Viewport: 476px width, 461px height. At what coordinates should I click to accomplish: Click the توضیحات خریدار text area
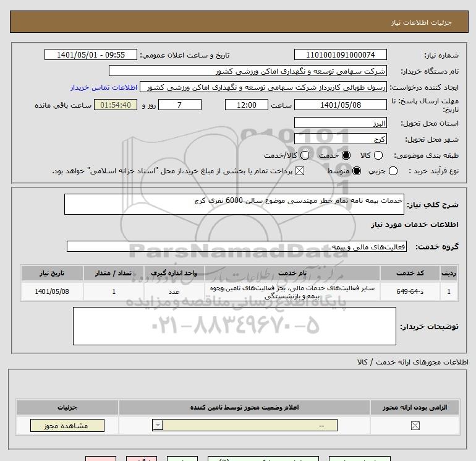(x=234, y=326)
